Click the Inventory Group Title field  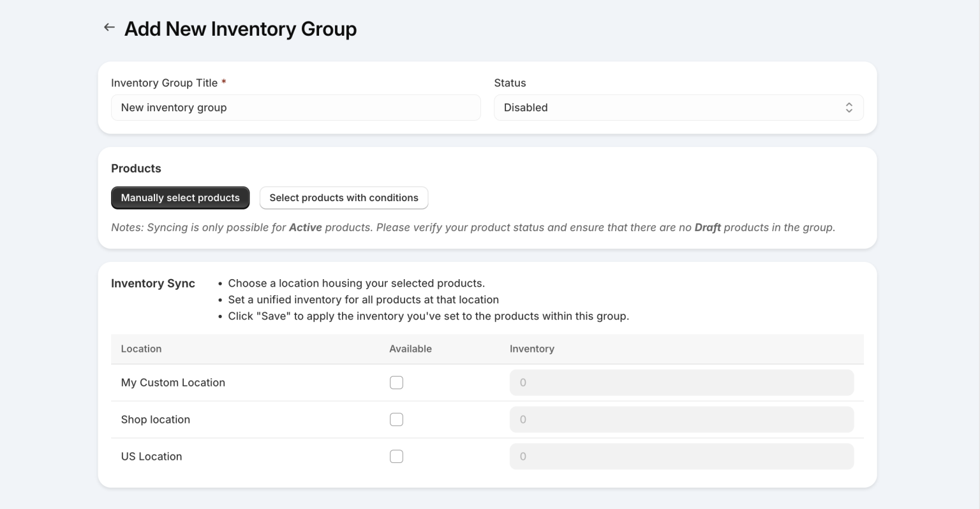click(x=295, y=107)
